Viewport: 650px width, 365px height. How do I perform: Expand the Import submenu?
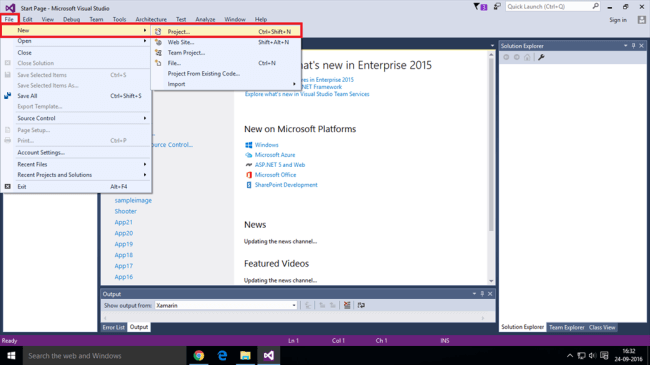pos(294,84)
